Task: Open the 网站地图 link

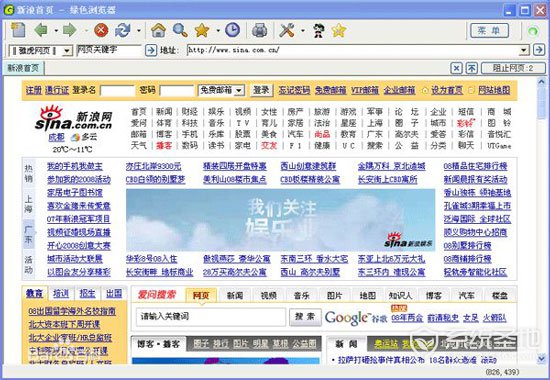Action: [494, 90]
